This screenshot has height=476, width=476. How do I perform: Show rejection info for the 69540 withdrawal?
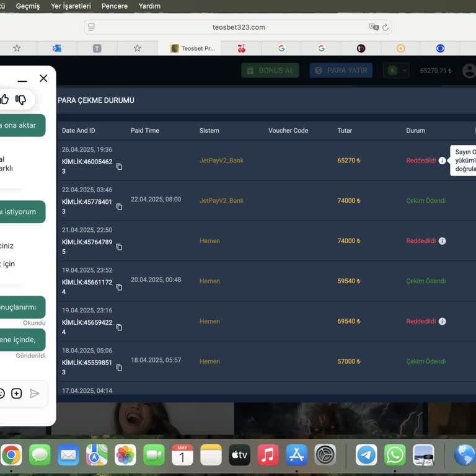tap(443, 321)
